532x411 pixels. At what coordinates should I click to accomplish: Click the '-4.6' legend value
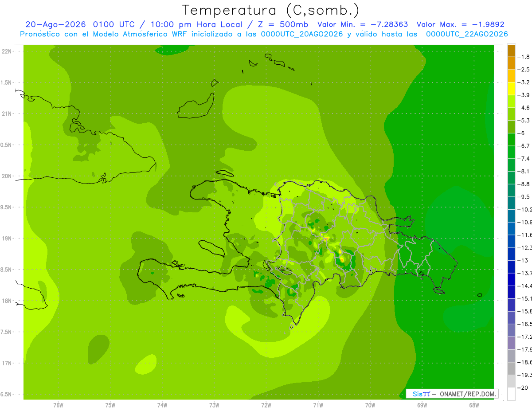(x=523, y=108)
